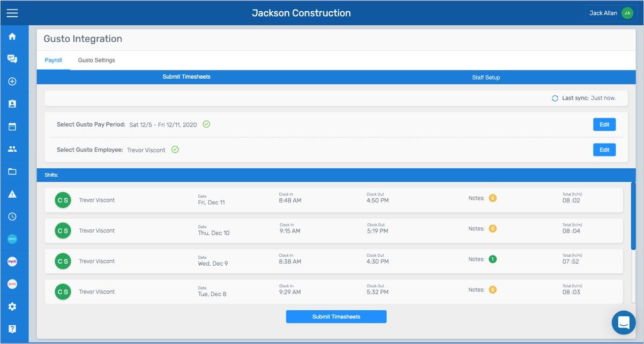Screen dimensions: 644x344
Task: Open the Xero integration icon
Action: (x=12, y=239)
